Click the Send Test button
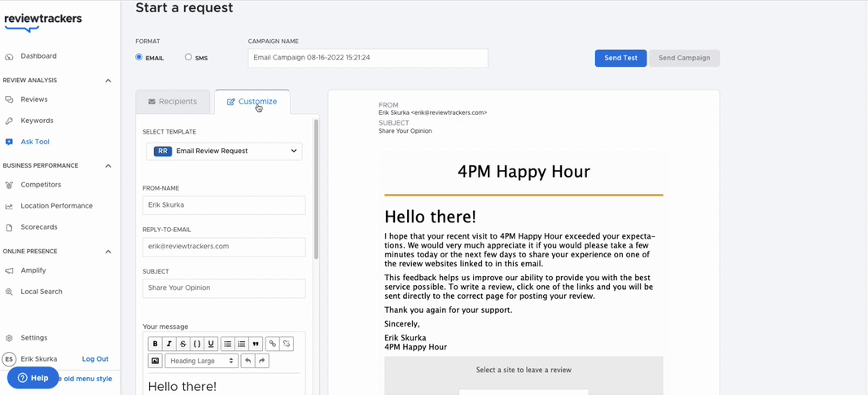Screen dimensions: 868x395 (620, 58)
